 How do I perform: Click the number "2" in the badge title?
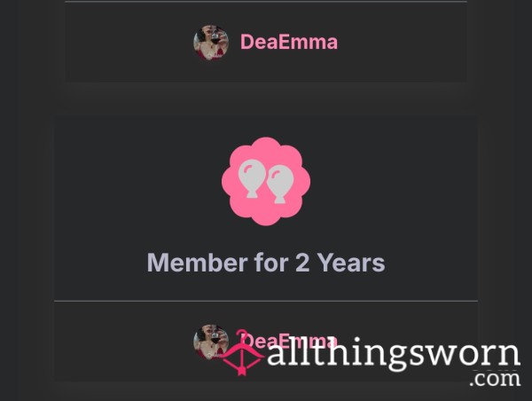point(302,263)
